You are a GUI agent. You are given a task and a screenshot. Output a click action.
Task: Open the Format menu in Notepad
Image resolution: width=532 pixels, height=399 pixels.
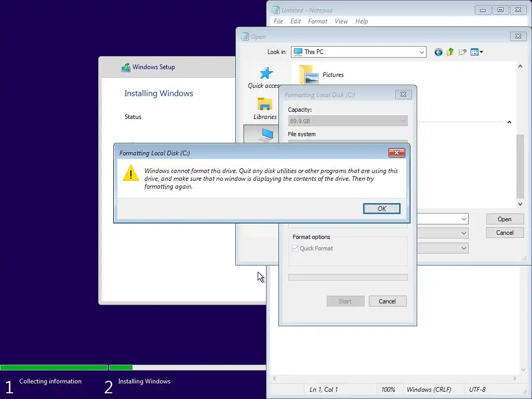317,21
